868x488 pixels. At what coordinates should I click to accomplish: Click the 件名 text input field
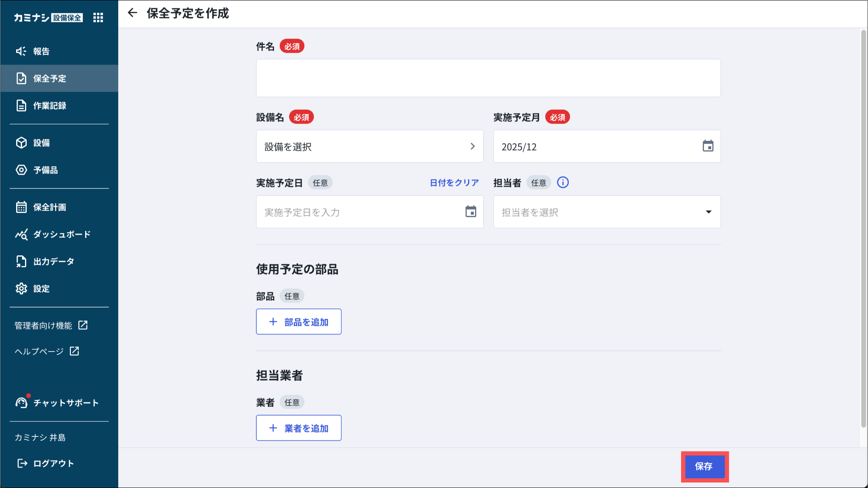click(488, 78)
